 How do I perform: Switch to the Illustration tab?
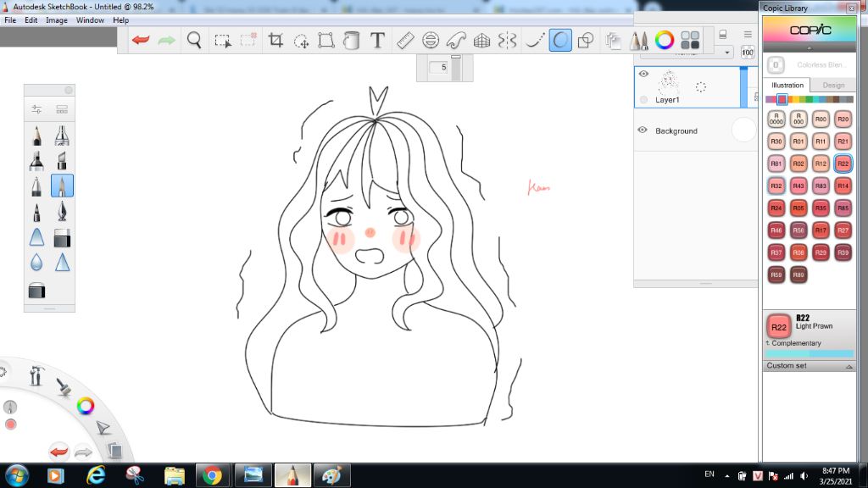(x=787, y=86)
